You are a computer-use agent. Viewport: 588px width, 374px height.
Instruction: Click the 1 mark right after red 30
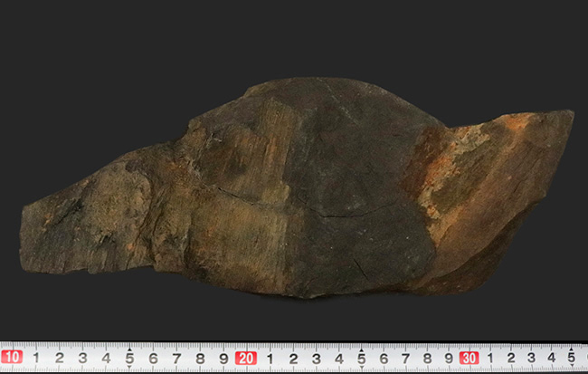[490, 359]
